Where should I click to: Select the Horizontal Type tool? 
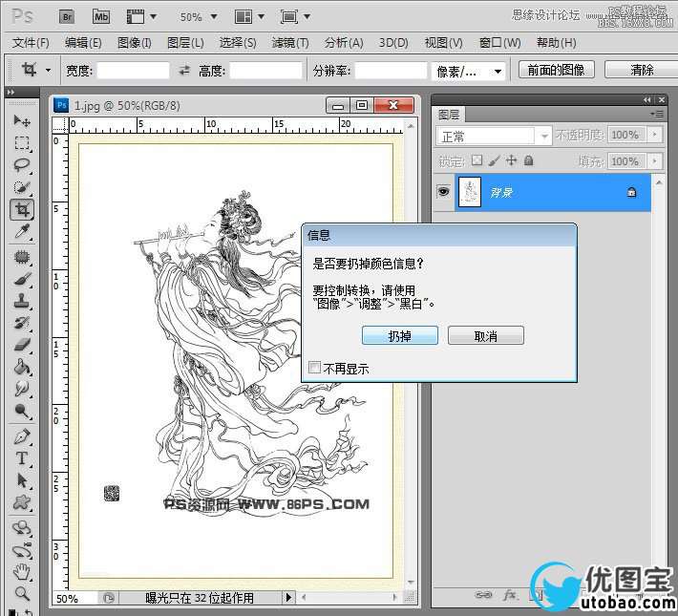pyautogui.click(x=22, y=458)
